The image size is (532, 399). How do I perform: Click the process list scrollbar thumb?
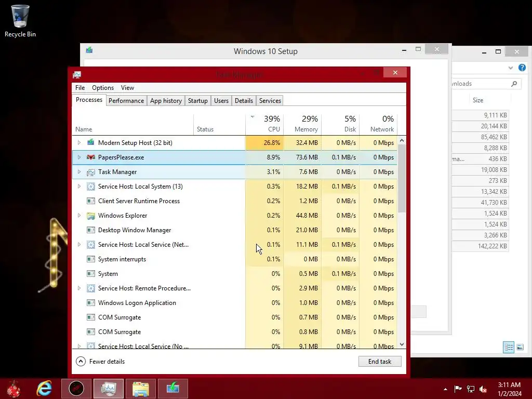pyautogui.click(x=402, y=179)
